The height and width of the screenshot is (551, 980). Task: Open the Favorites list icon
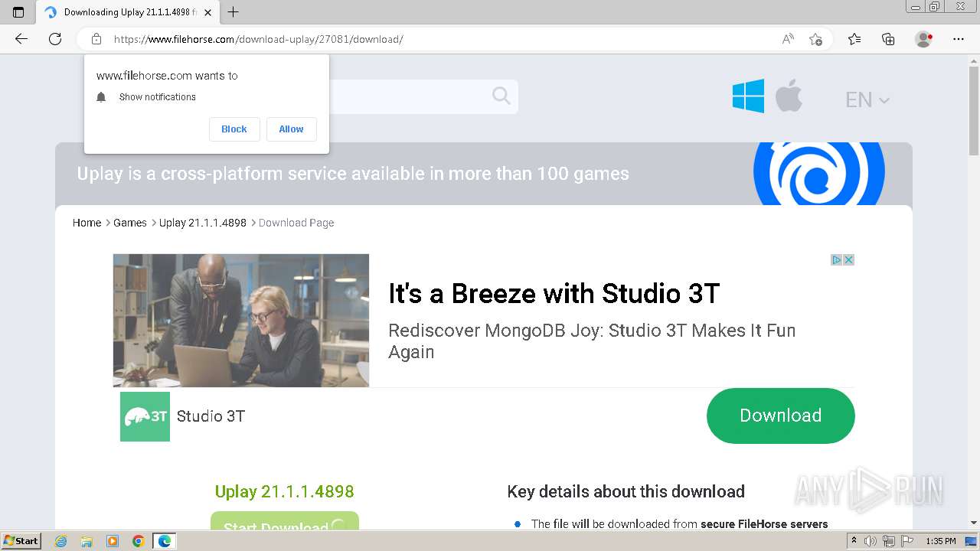854,39
